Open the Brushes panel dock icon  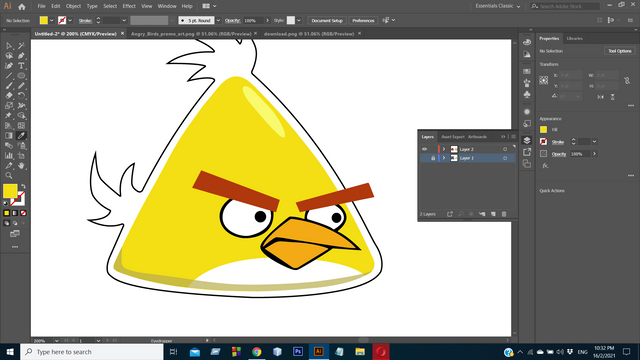coord(527,83)
